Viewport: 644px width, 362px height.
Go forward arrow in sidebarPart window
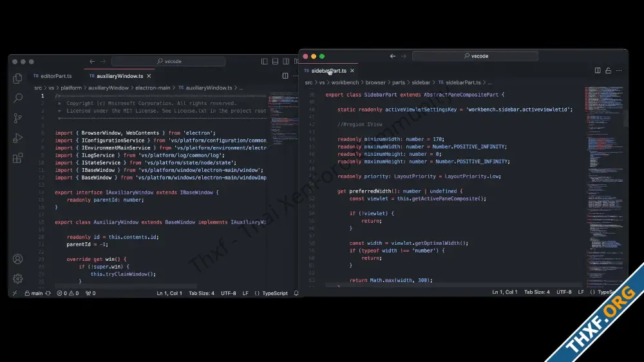coord(404,56)
